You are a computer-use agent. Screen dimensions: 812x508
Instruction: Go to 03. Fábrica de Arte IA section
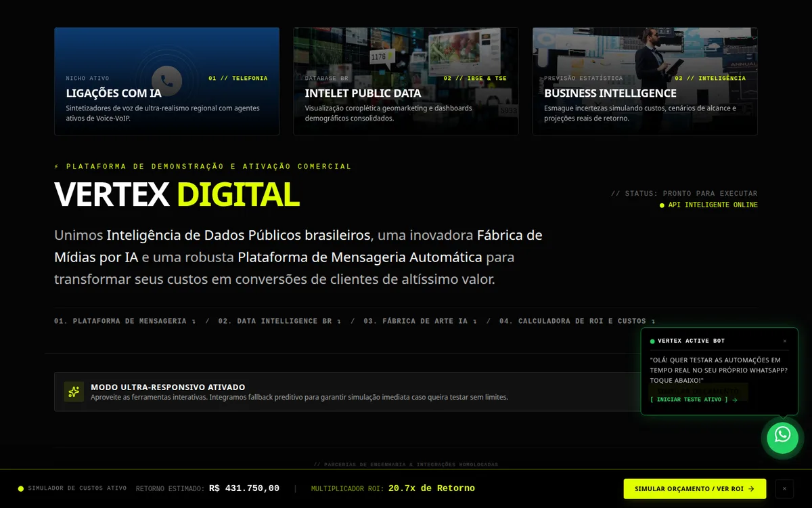(420, 321)
